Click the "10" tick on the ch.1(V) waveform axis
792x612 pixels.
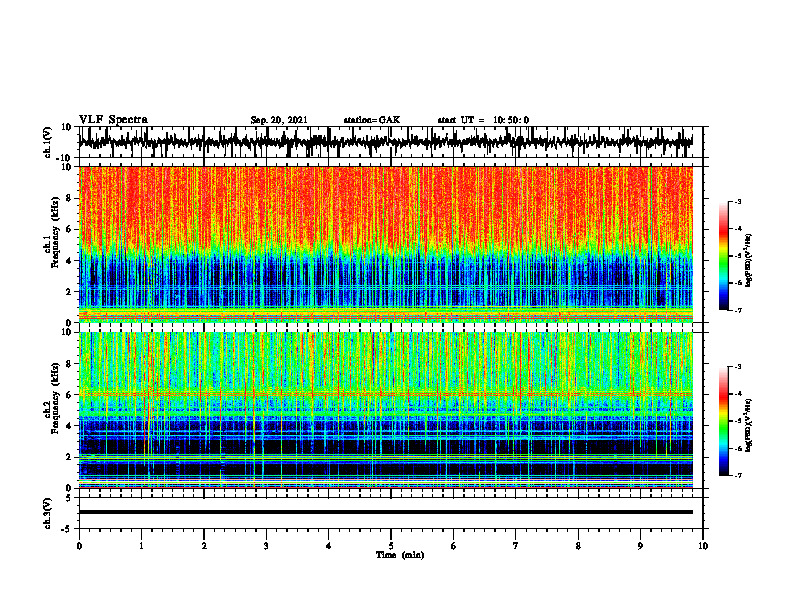[67, 127]
